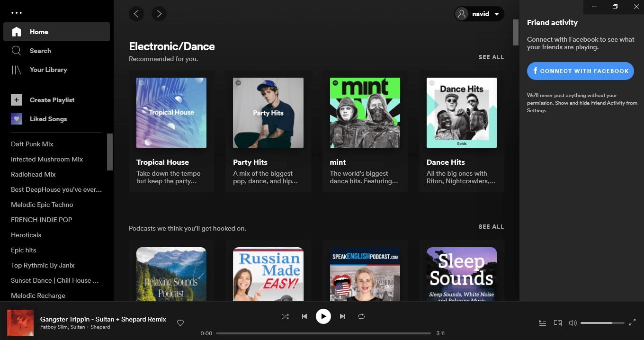Navigate back with the left arrow
644x340 pixels.
136,14
